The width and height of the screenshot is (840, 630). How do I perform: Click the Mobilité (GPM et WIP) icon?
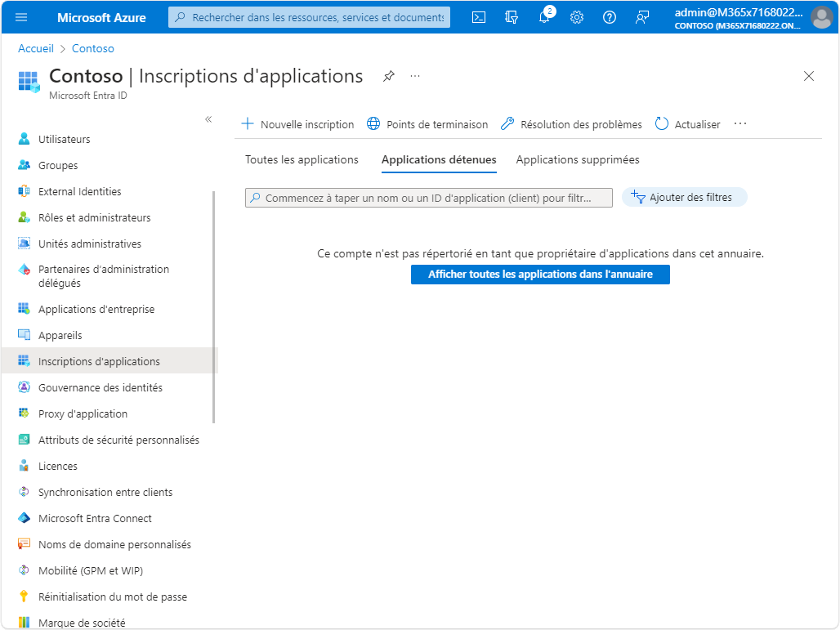(25, 570)
